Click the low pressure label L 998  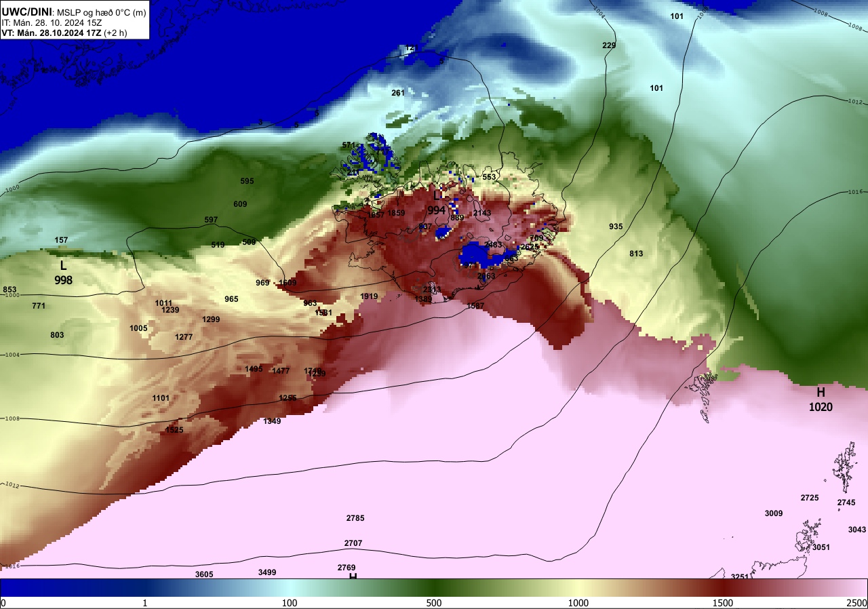[64, 272]
